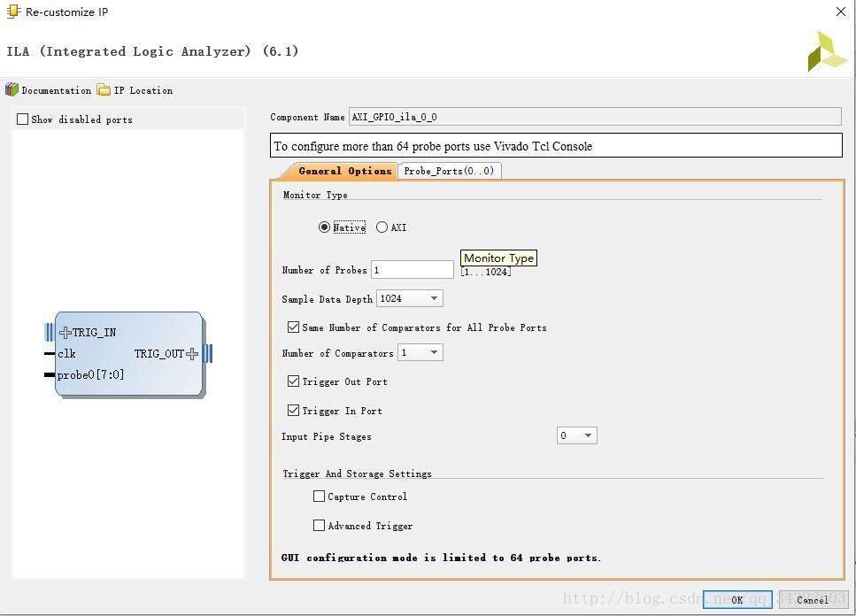Enable Show disabled ports checkbox
This screenshot has height=616, width=856.
click(x=22, y=119)
